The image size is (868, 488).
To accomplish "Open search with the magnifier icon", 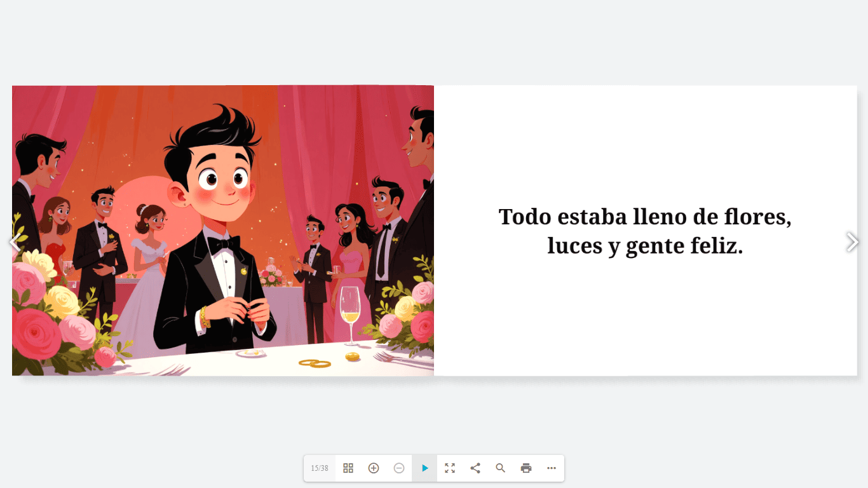I will 501,468.
